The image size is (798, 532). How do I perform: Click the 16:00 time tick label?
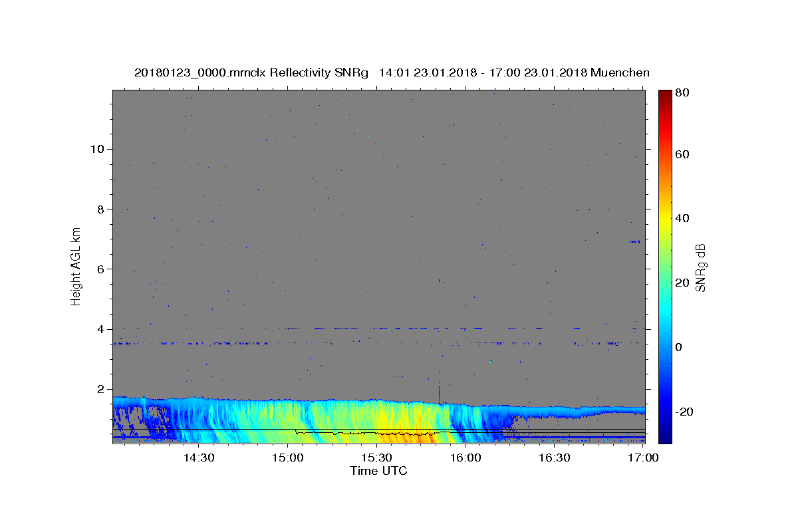coord(465,458)
